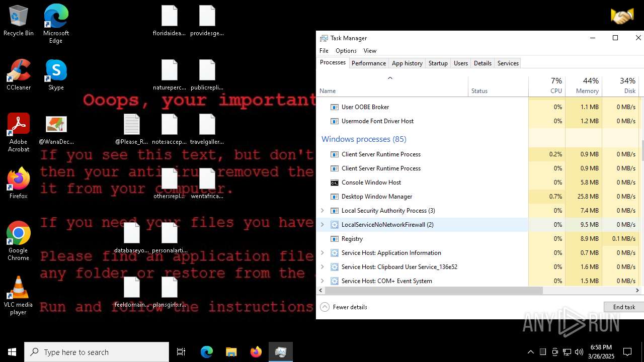Expand Service Host: Application Information

(323, 253)
